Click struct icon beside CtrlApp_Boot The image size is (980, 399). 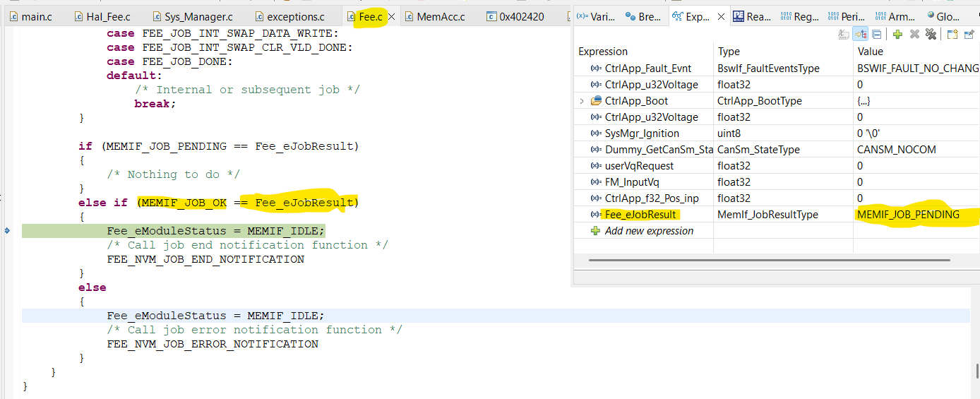click(596, 101)
